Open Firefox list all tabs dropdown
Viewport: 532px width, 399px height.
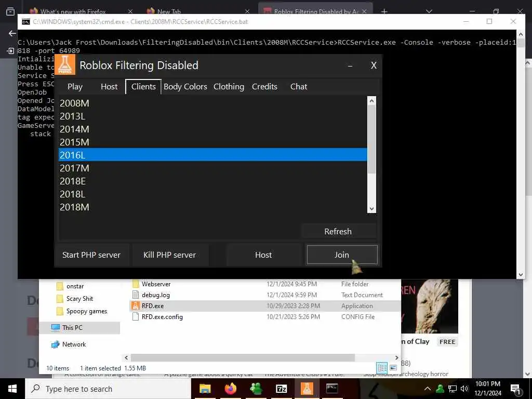pos(429,11)
